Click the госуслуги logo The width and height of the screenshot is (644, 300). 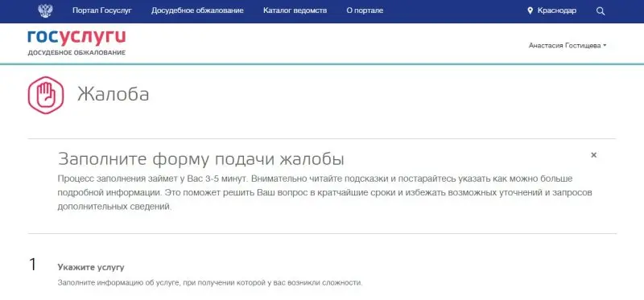[x=76, y=38]
